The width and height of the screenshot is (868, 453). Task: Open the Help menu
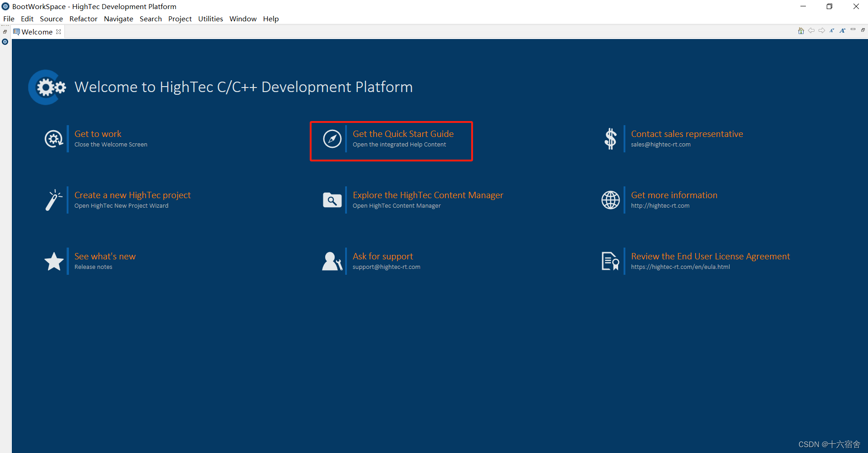point(271,19)
